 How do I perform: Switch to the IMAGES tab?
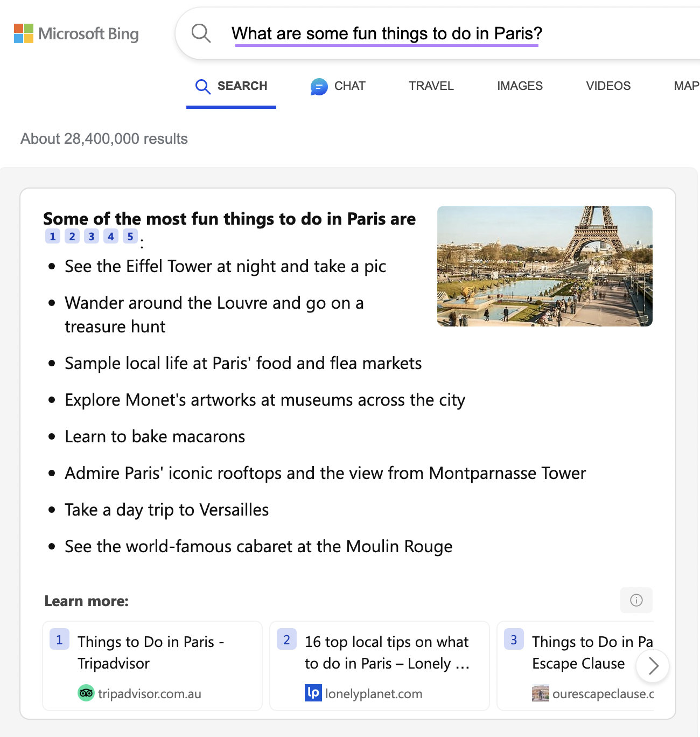point(520,86)
